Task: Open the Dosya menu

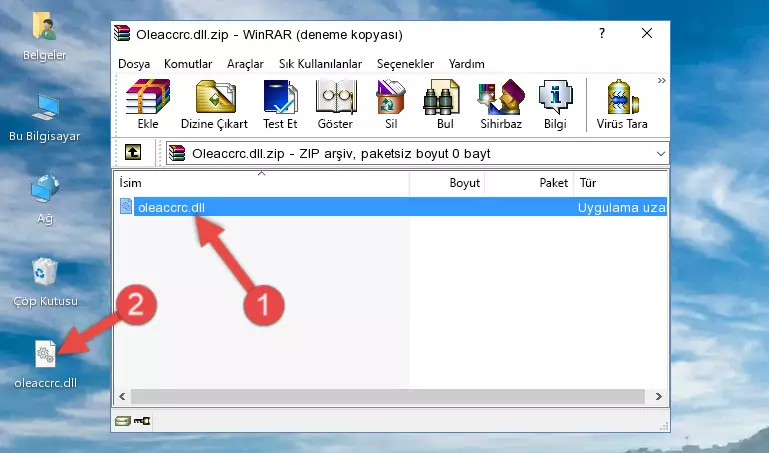Action: tap(134, 64)
